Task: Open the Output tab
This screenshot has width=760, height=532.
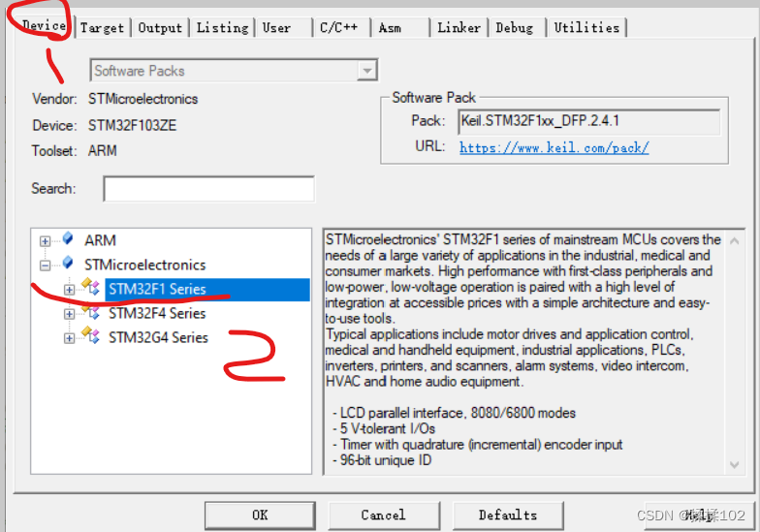Action: tap(160, 27)
